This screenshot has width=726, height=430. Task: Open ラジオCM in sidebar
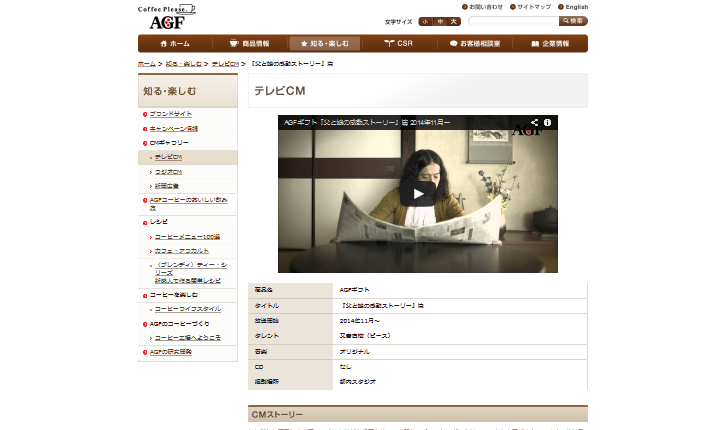coord(168,172)
